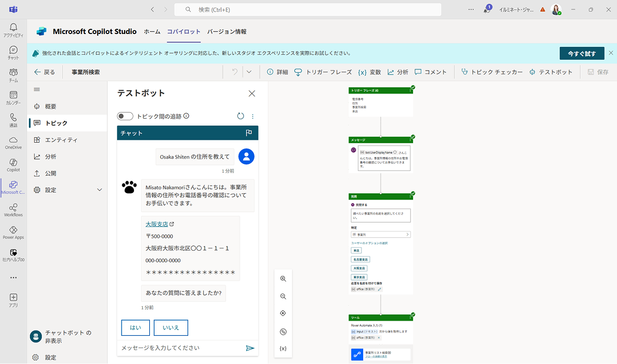The image size is (617, 364).
Task: Expand the 設定 navigation section
Action: click(x=99, y=190)
